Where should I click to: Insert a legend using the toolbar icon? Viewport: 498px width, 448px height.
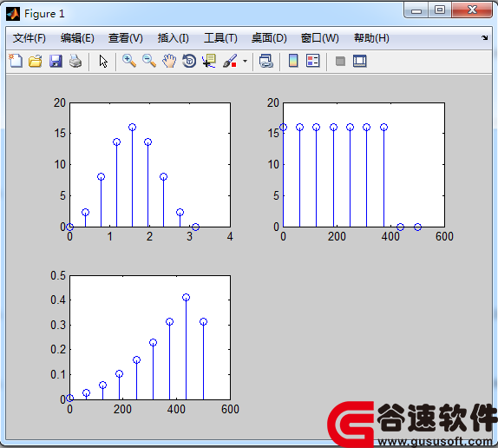313,61
